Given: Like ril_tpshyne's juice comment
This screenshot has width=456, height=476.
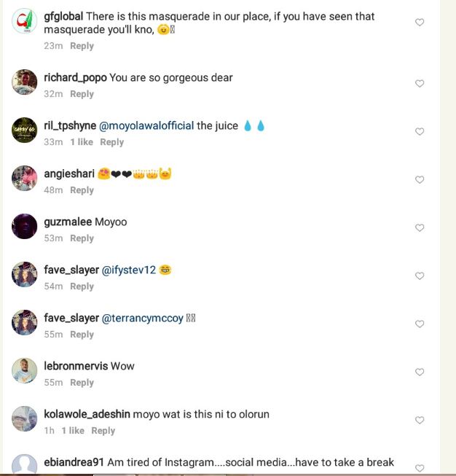Looking at the screenshot, I should pyautogui.click(x=420, y=132).
